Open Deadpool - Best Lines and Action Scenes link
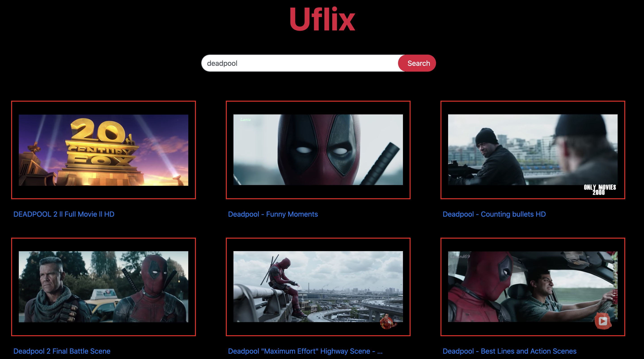The image size is (644, 359). pos(509,351)
